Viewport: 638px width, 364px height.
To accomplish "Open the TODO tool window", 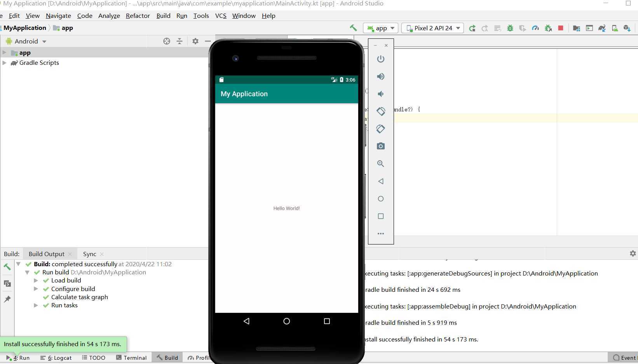I will click(x=94, y=358).
